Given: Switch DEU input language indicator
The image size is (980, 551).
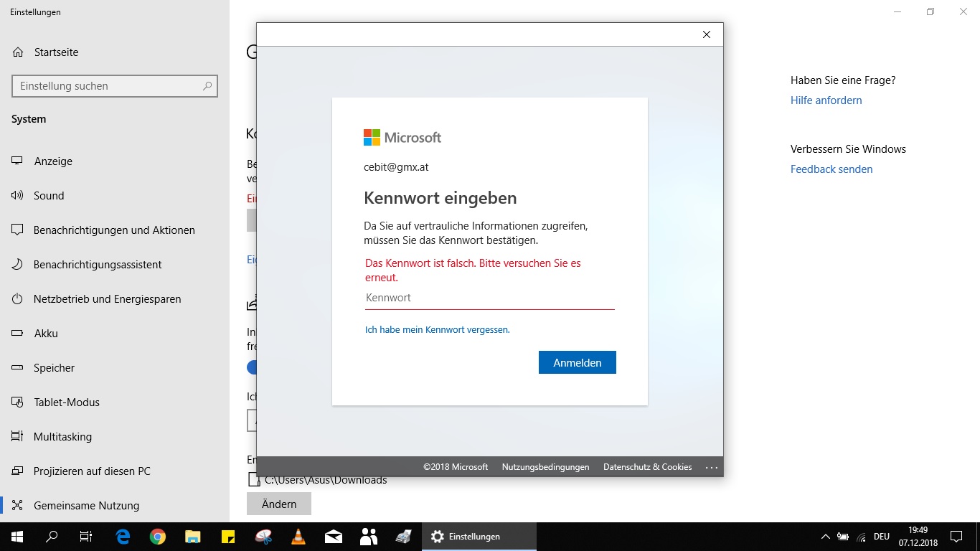Looking at the screenshot, I should point(882,537).
